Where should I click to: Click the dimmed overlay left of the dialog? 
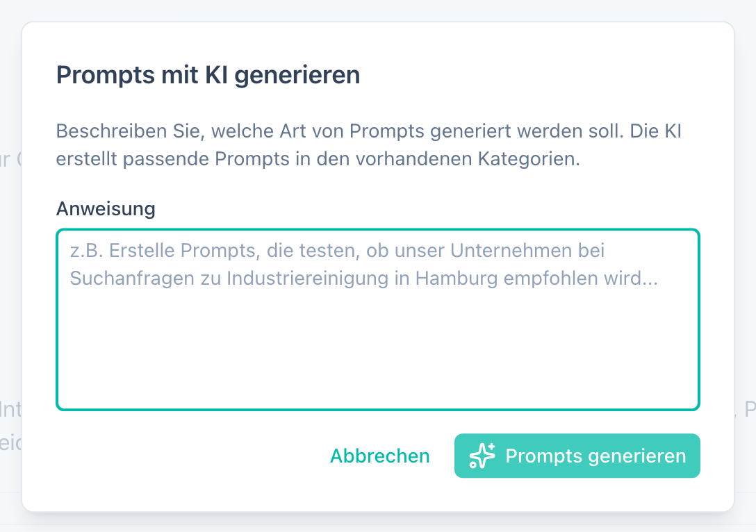(10, 278)
